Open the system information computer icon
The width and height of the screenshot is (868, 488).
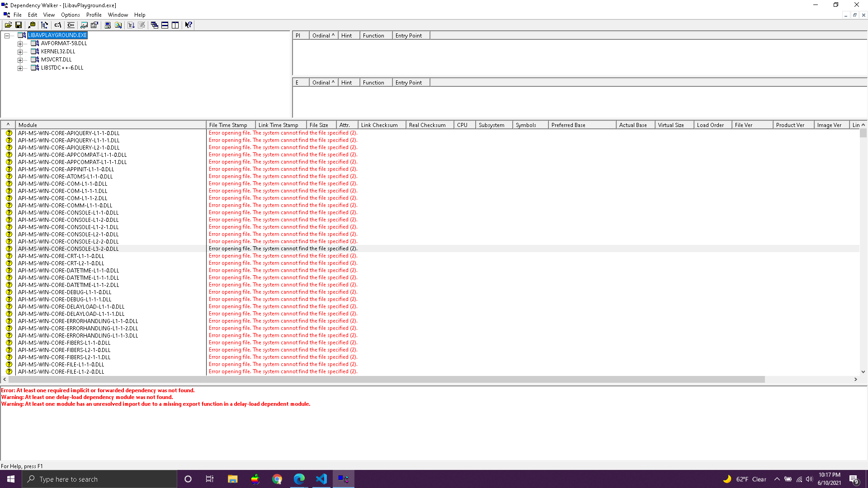point(108,25)
